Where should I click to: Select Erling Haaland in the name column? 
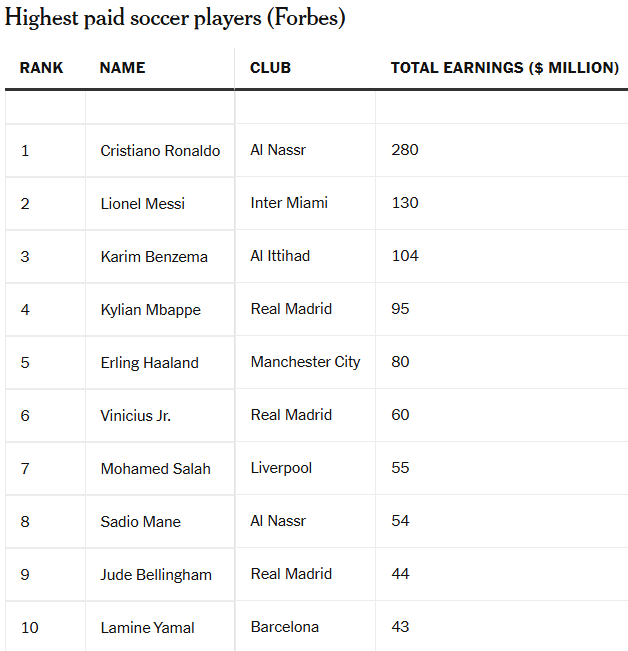point(149,363)
